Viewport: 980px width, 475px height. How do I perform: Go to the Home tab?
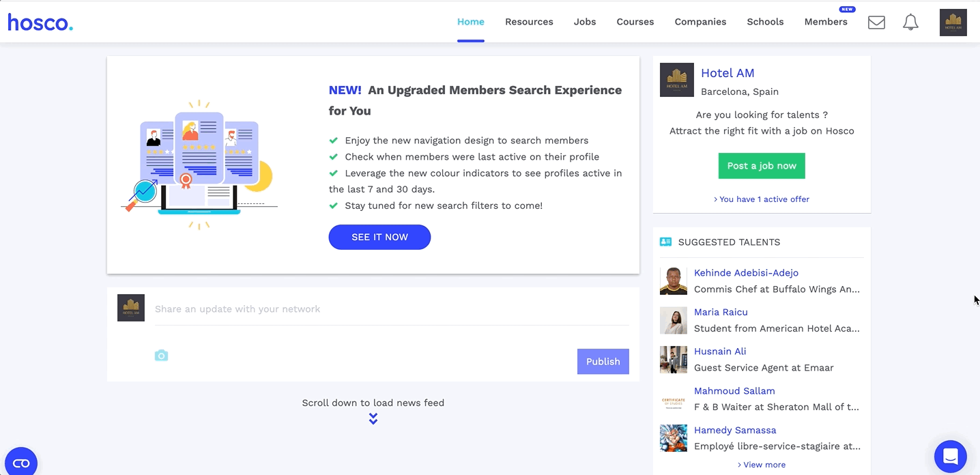[471, 22]
